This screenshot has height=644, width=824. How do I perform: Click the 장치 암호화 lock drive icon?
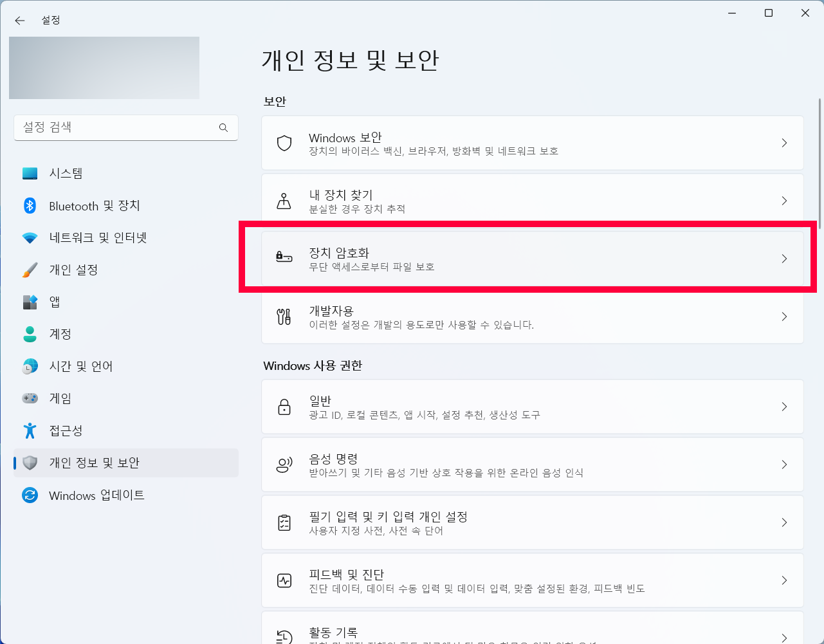(x=284, y=257)
